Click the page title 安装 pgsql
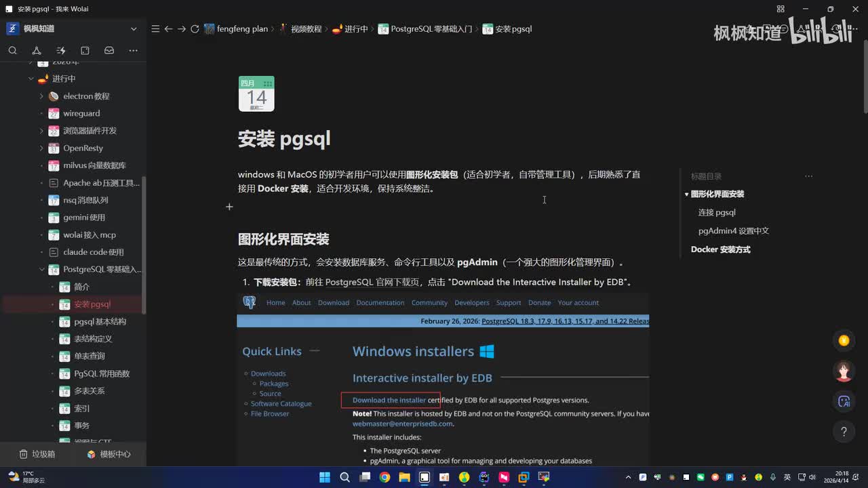 tap(284, 139)
